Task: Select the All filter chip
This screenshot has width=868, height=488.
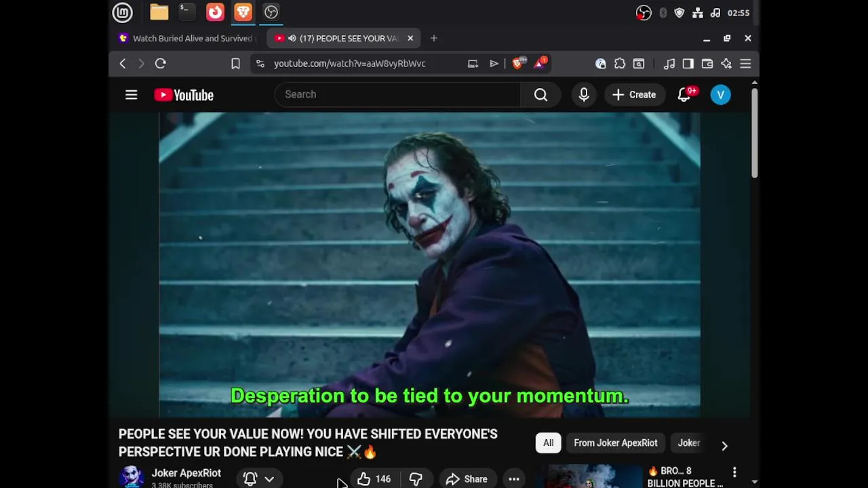Action: (548, 443)
